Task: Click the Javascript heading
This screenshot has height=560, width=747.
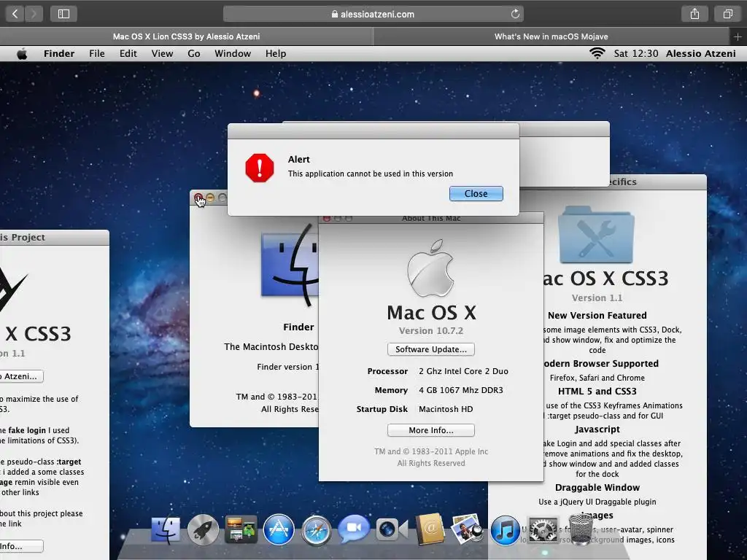Action: coord(597,429)
